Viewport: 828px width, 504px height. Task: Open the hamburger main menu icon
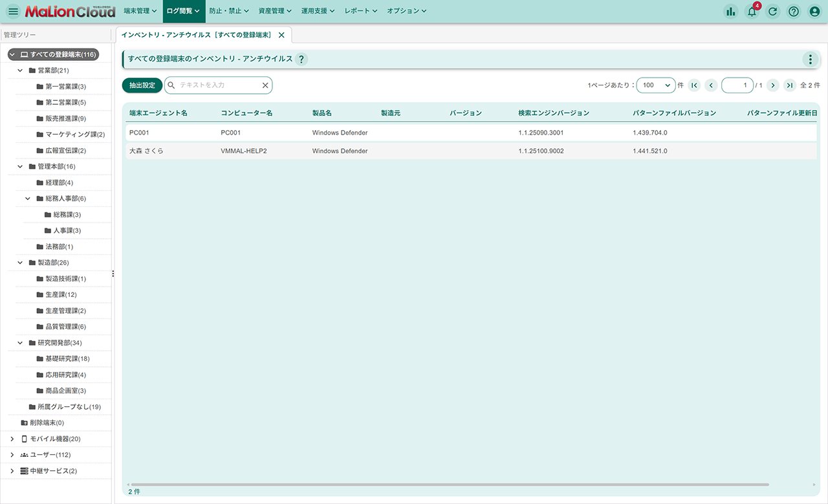[x=13, y=11]
